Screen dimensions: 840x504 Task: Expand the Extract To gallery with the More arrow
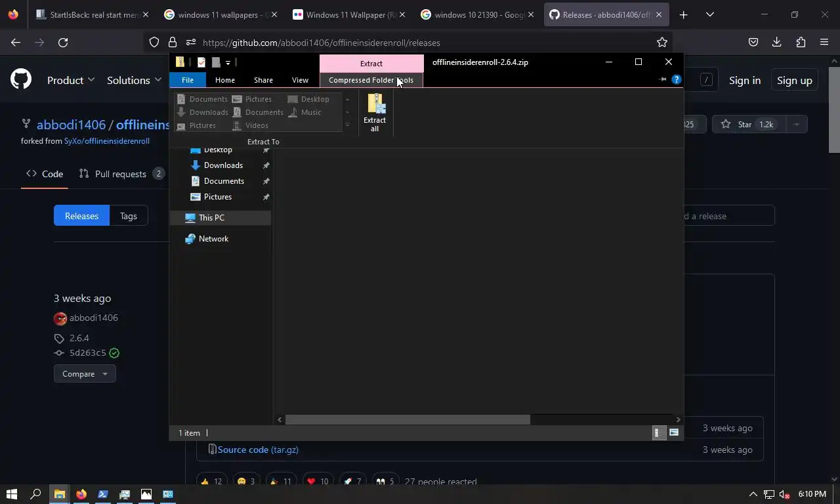[347, 125]
